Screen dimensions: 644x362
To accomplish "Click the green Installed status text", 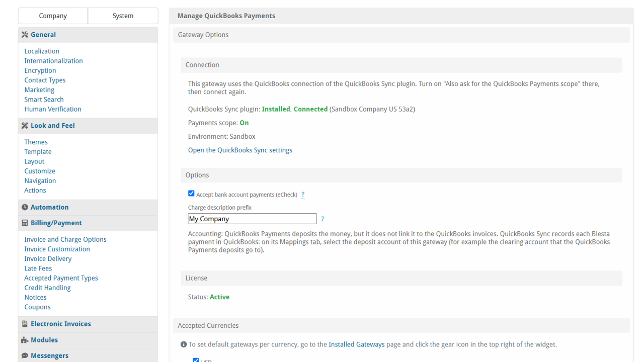I will tap(276, 109).
